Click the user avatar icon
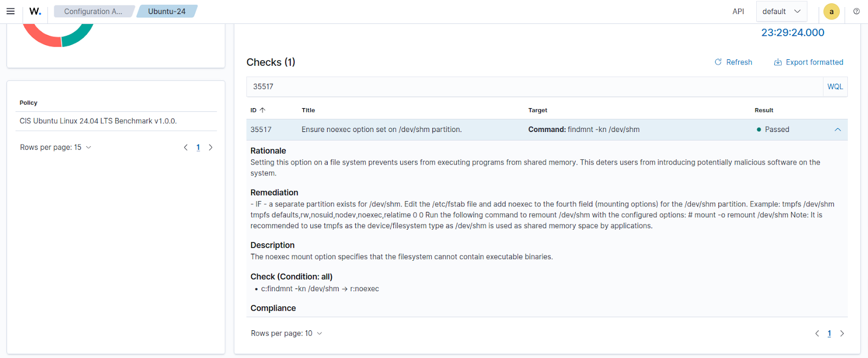Viewport: 868px width, 358px height. [831, 11]
